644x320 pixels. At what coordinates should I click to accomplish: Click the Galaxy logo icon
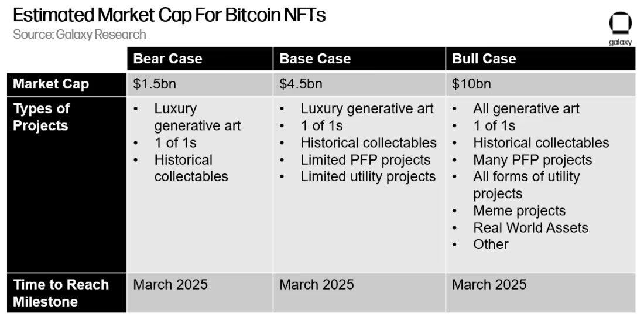(620, 28)
